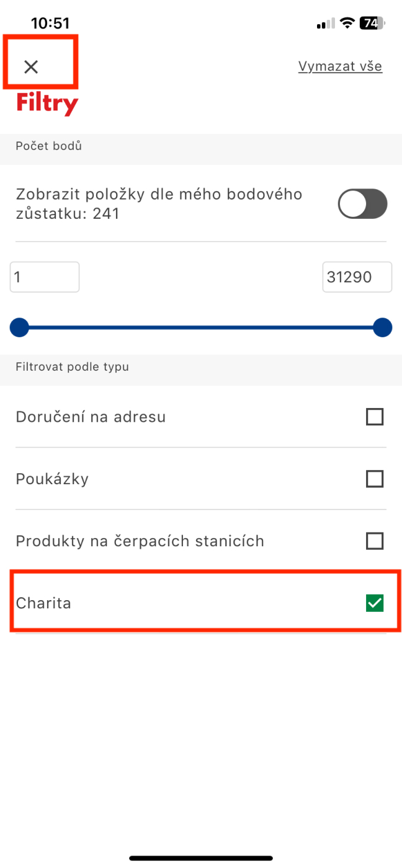Viewport: 402px width, 868px height.
Task: Click the left handle of points slider
Action: pyautogui.click(x=19, y=327)
